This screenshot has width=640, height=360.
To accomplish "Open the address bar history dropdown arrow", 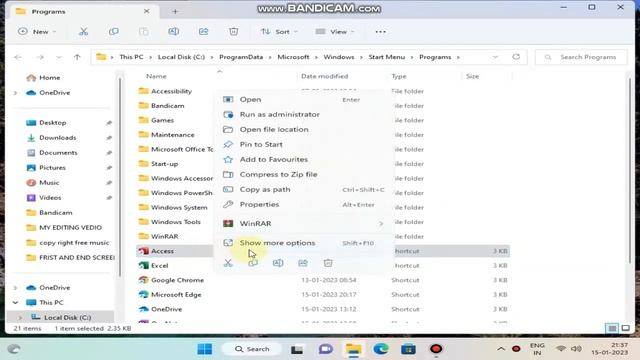I will [x=495, y=57].
